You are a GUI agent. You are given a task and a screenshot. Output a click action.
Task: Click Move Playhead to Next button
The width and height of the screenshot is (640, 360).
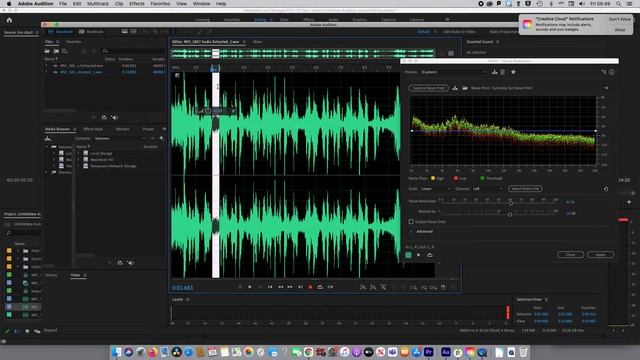coord(300,287)
